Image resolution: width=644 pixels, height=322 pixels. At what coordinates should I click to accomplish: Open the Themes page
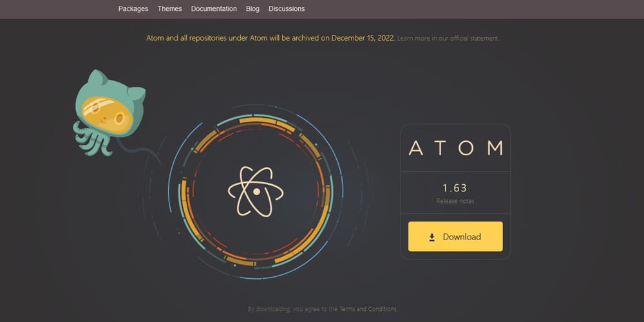coord(169,8)
